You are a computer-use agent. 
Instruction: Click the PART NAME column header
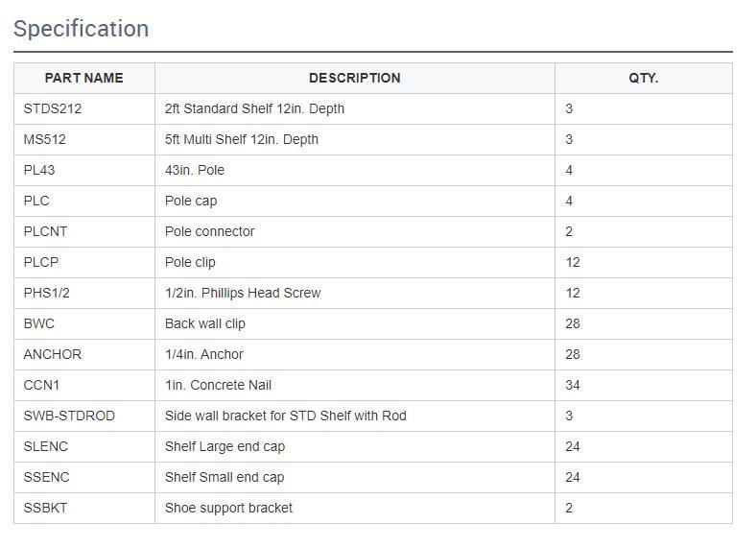click(83, 78)
